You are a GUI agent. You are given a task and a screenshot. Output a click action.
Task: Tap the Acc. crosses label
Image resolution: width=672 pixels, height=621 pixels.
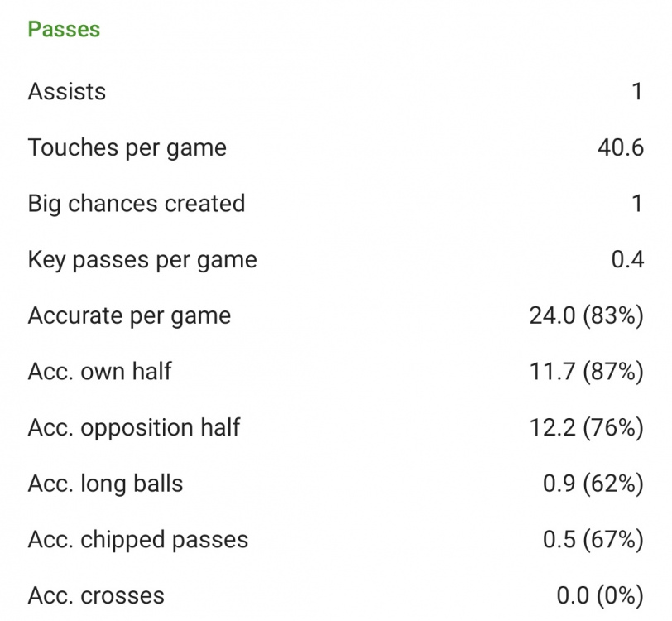pyautogui.click(x=96, y=595)
